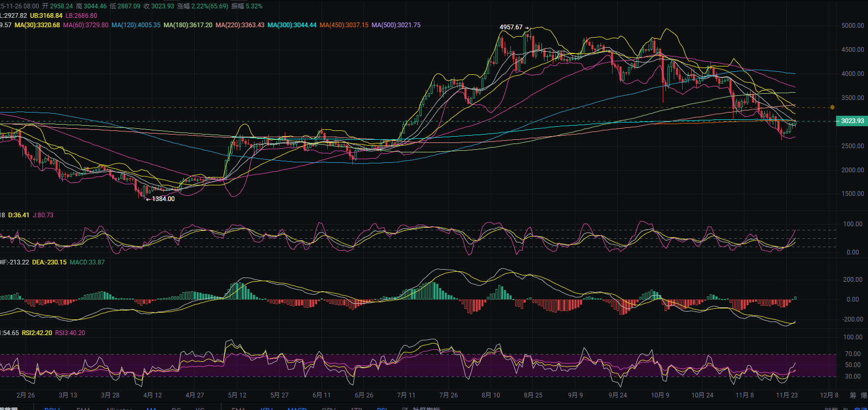Click the orange alert marker on price axis
Image resolution: width=868 pixels, height=410 pixels.
832,107
